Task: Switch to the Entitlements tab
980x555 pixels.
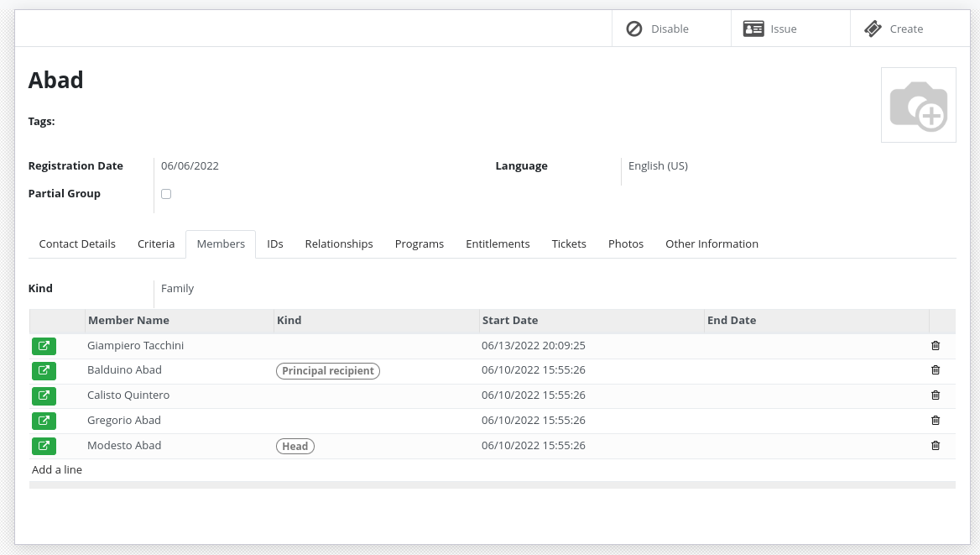Action: (x=498, y=243)
